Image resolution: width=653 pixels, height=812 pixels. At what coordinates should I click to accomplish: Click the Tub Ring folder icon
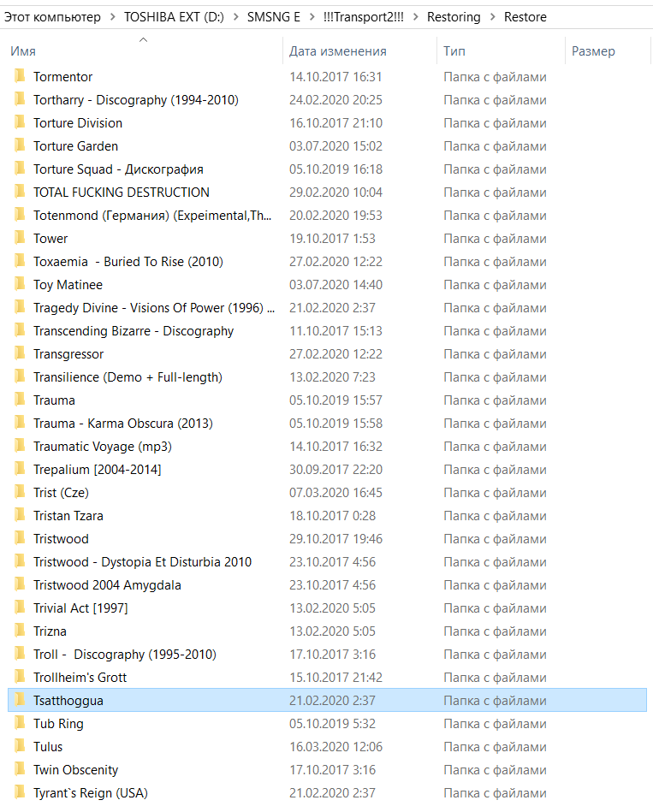20,723
